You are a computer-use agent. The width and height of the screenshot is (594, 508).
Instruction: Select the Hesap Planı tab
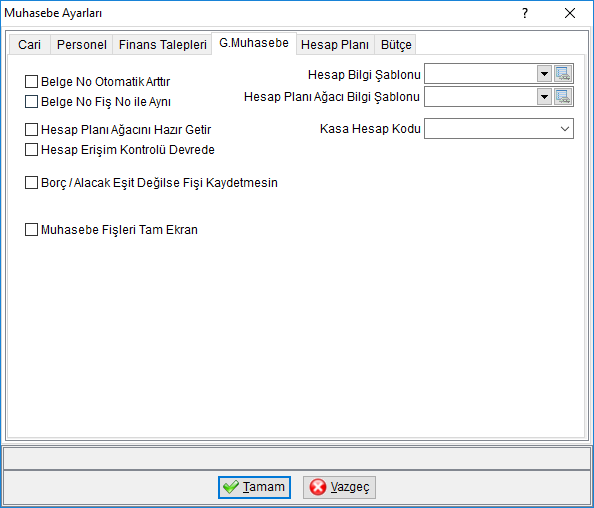(335, 45)
